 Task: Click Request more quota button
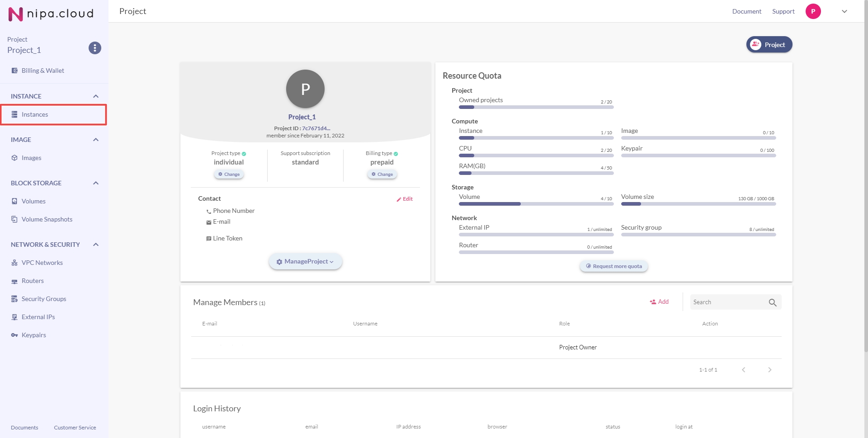tap(613, 266)
